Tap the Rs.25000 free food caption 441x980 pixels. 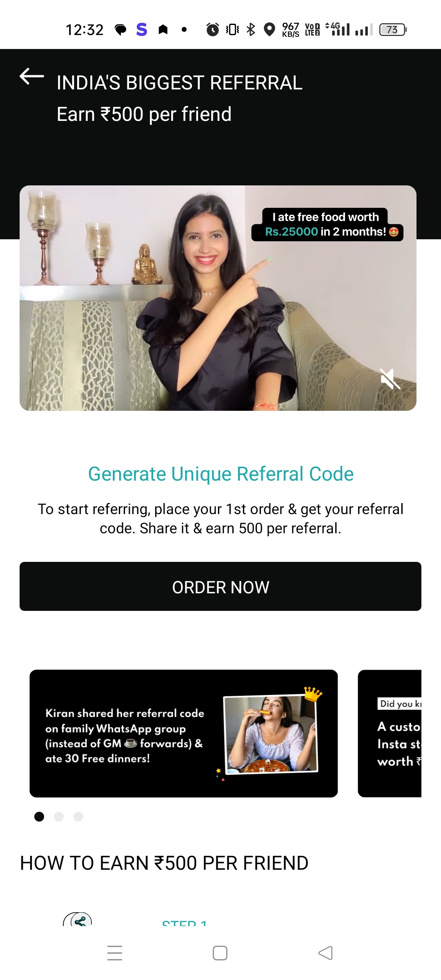click(x=327, y=225)
